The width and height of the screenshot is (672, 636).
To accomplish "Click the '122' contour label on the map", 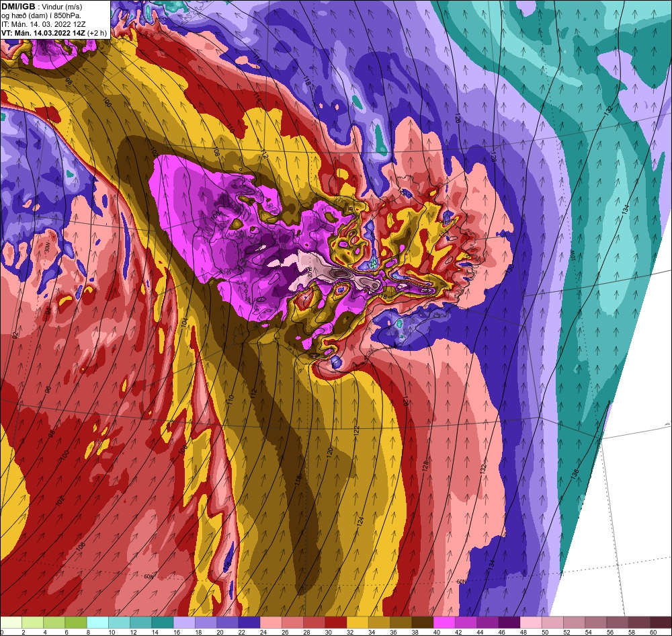I will click(x=356, y=430).
